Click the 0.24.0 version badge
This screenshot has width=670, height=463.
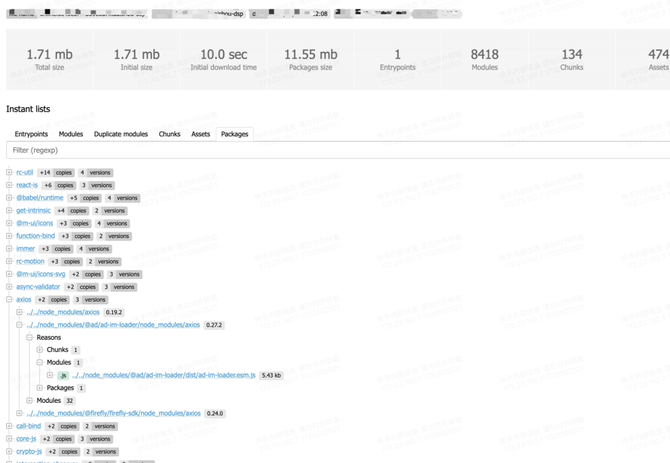(215, 413)
